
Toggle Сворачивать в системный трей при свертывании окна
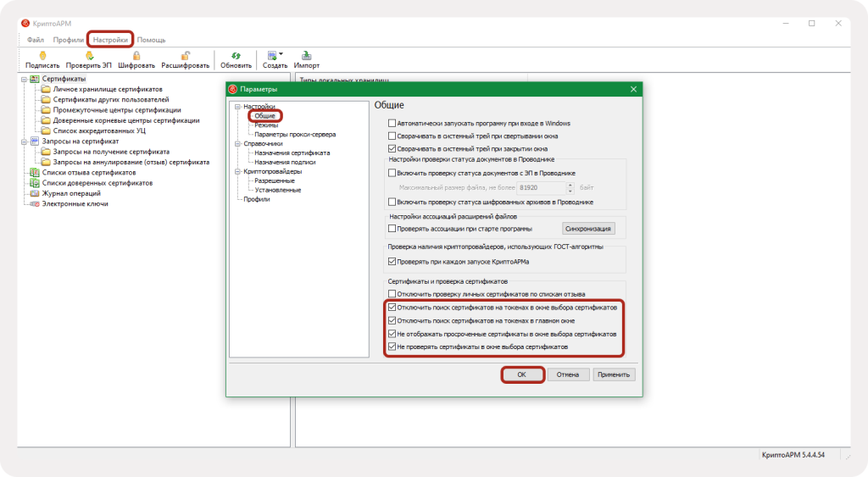(392, 136)
